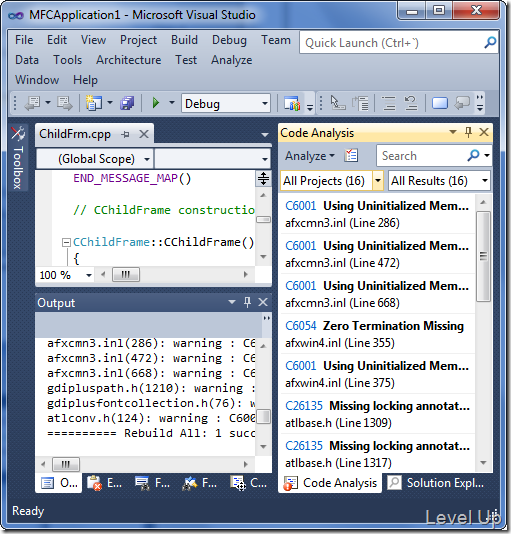Click the Output vertical scrollbar down arrow
This screenshot has width=511, height=534.
click(x=263, y=446)
